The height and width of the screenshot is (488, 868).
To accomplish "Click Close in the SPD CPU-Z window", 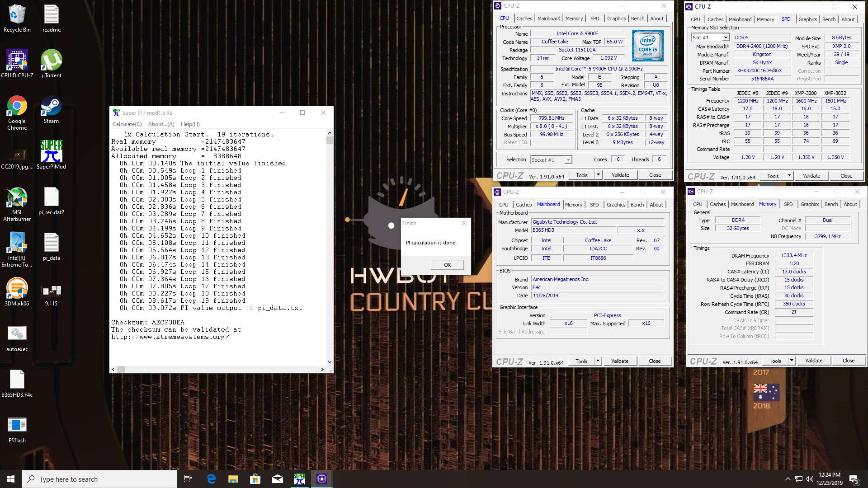I will (x=846, y=176).
